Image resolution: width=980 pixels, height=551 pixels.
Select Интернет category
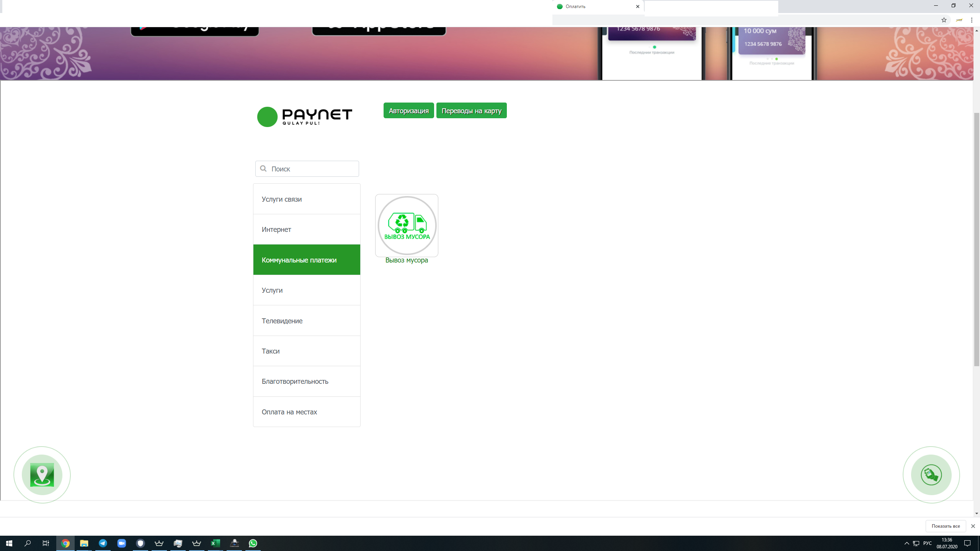307,230
